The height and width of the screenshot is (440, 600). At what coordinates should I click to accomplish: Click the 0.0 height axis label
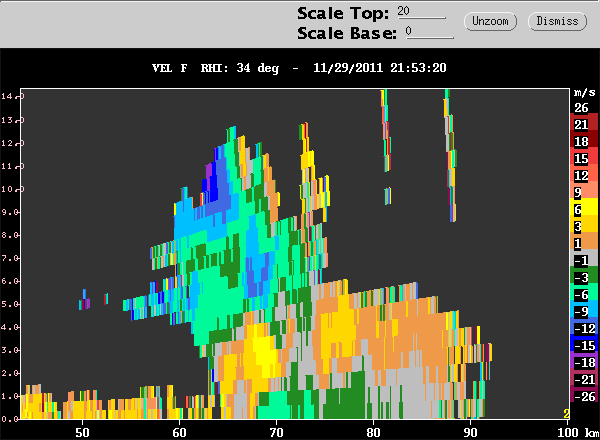click(x=10, y=419)
